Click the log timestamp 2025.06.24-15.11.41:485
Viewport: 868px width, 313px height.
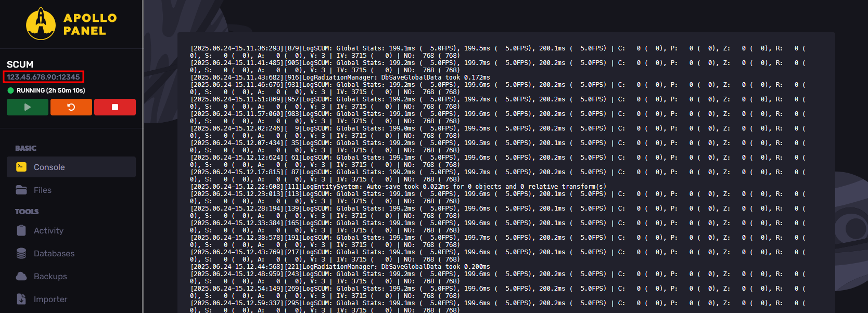pos(237,63)
